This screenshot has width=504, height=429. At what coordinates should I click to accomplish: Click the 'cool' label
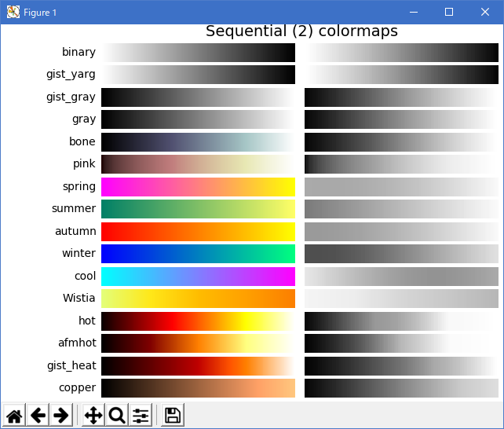pos(86,276)
